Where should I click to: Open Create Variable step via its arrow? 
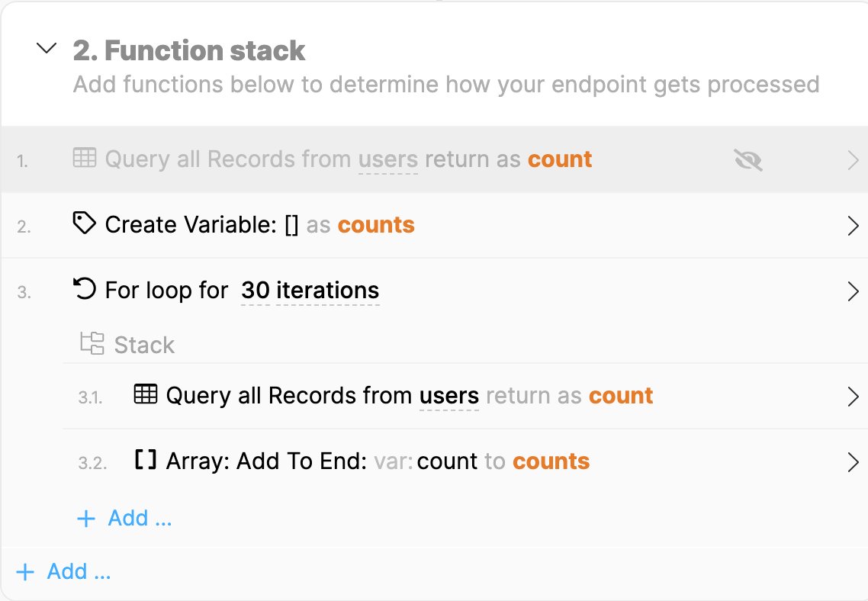(x=853, y=226)
